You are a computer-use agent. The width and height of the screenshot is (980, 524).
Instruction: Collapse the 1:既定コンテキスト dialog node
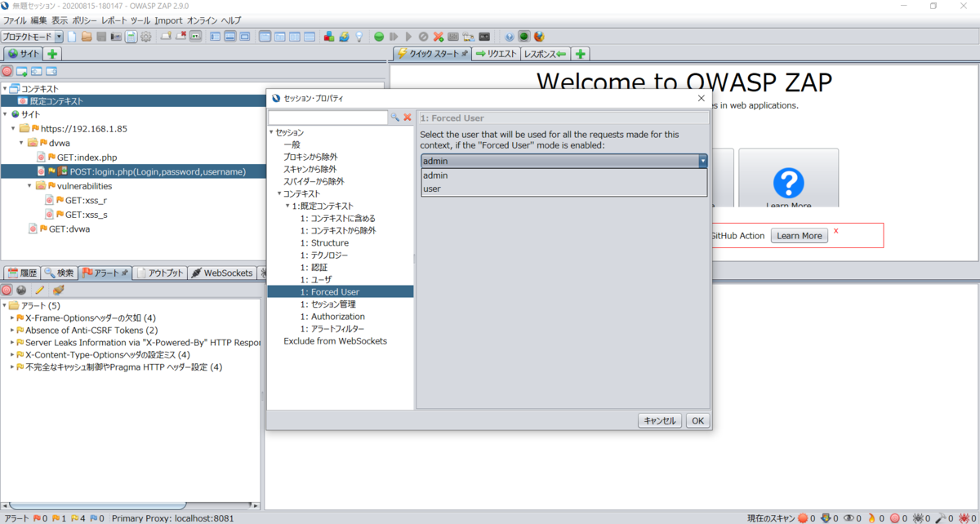(287, 206)
